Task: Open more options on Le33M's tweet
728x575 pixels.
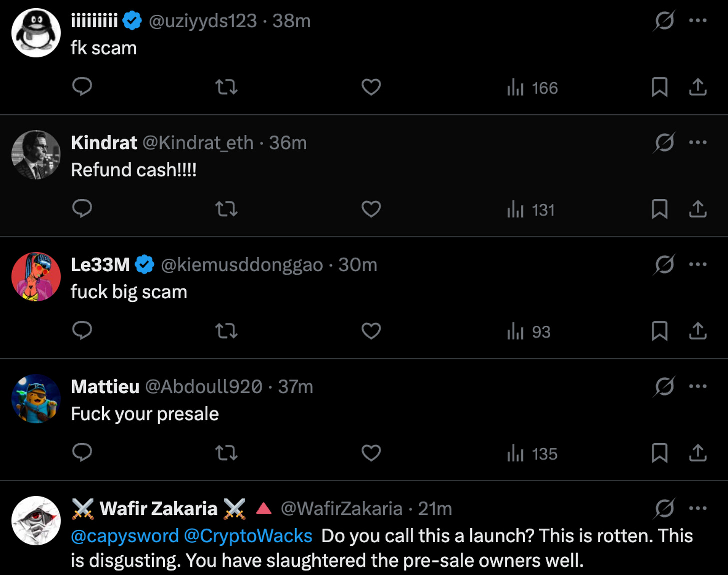Action: pos(698,264)
